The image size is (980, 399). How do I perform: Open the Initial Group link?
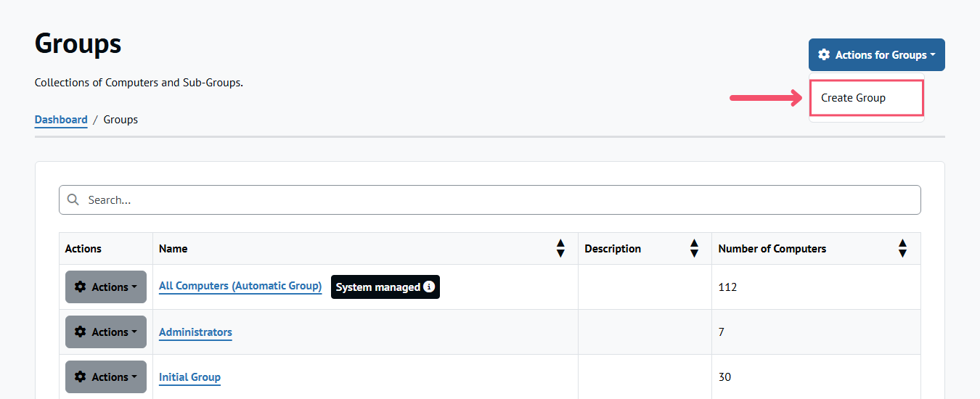tap(189, 377)
